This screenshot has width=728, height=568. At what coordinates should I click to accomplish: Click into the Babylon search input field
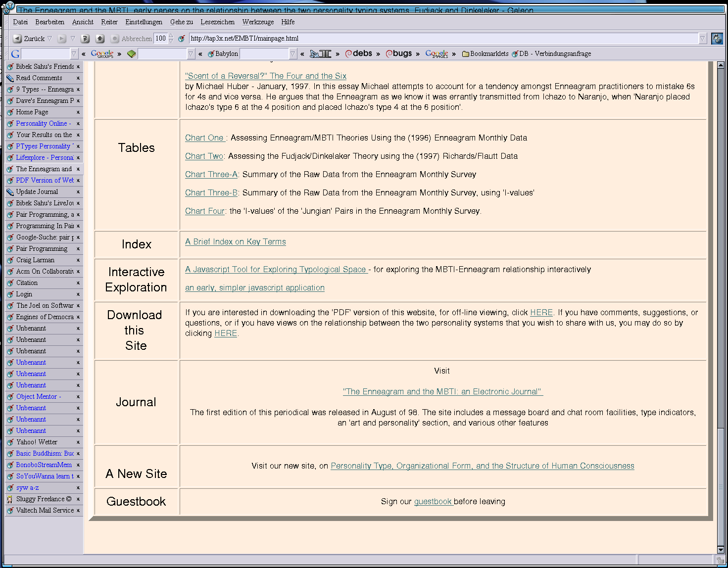click(x=264, y=54)
